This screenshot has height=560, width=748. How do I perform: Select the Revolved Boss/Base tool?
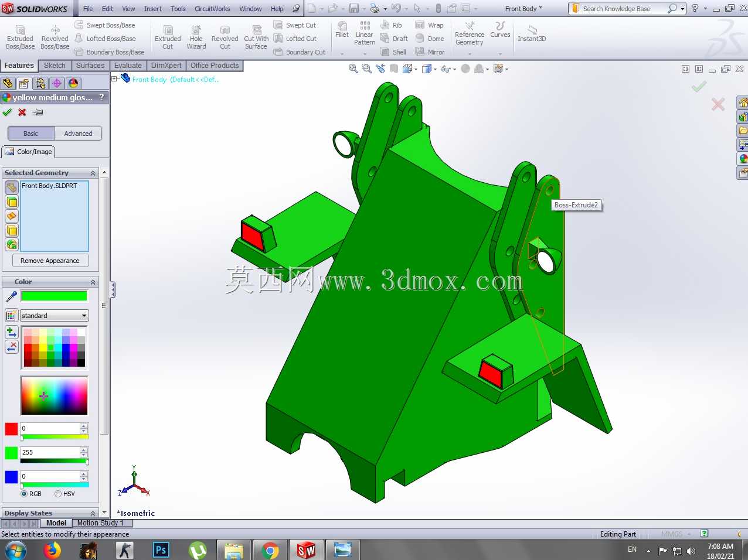pyautogui.click(x=55, y=37)
